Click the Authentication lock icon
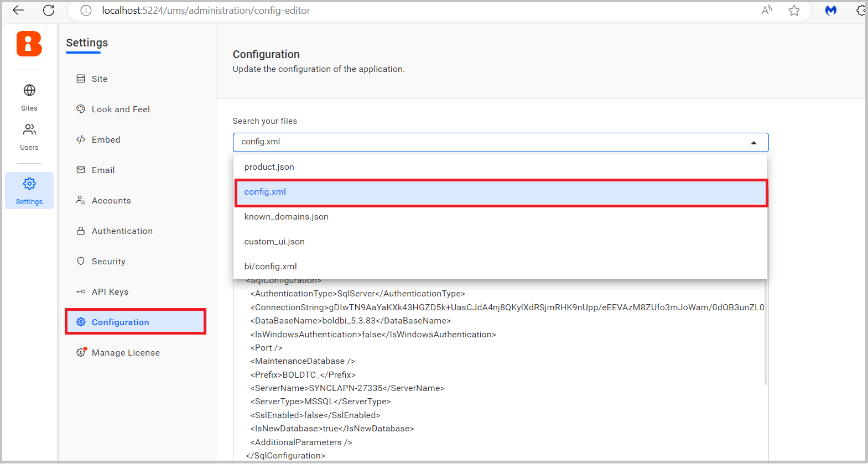The image size is (868, 464). pyautogui.click(x=81, y=231)
